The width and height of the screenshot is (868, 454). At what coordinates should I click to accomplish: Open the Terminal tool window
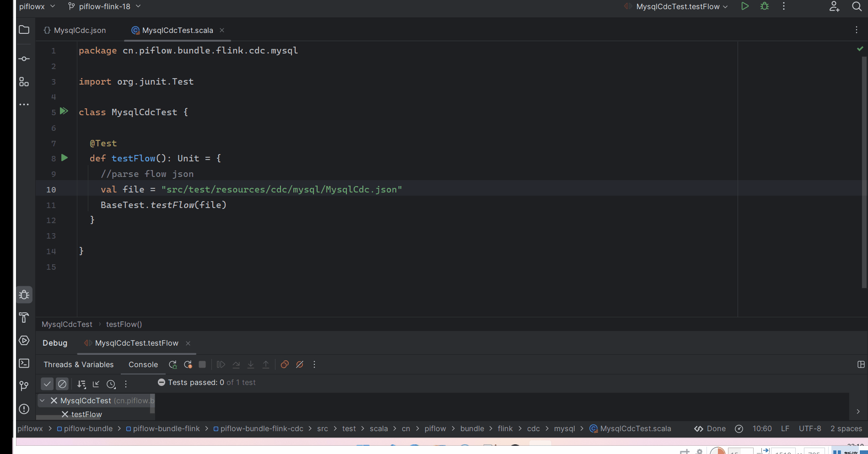click(24, 363)
